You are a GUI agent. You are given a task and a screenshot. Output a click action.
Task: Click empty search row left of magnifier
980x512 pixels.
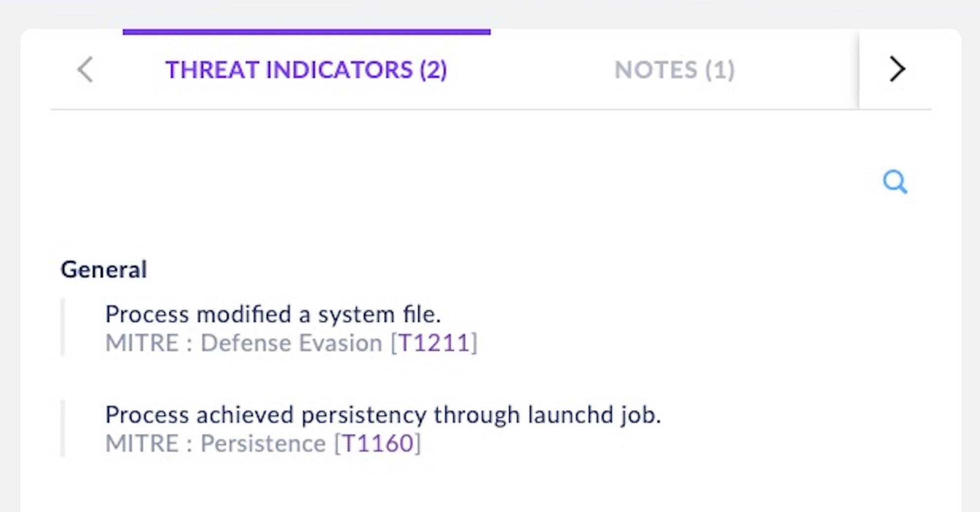(445, 182)
